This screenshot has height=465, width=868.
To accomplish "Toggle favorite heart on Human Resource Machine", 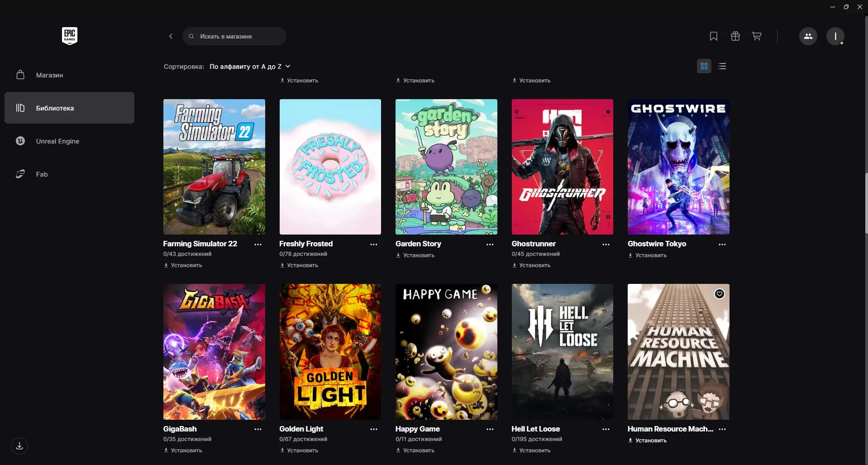I will click(x=720, y=294).
